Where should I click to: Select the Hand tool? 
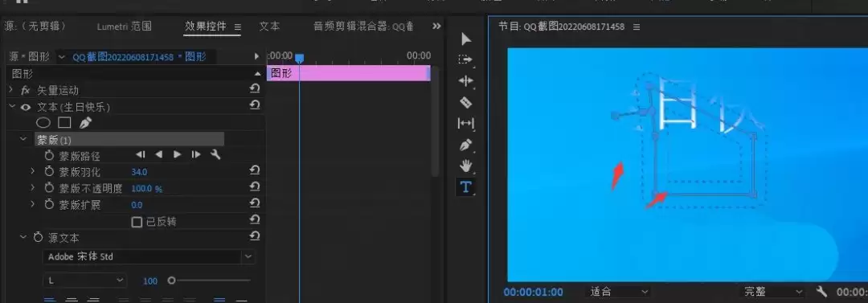(465, 166)
